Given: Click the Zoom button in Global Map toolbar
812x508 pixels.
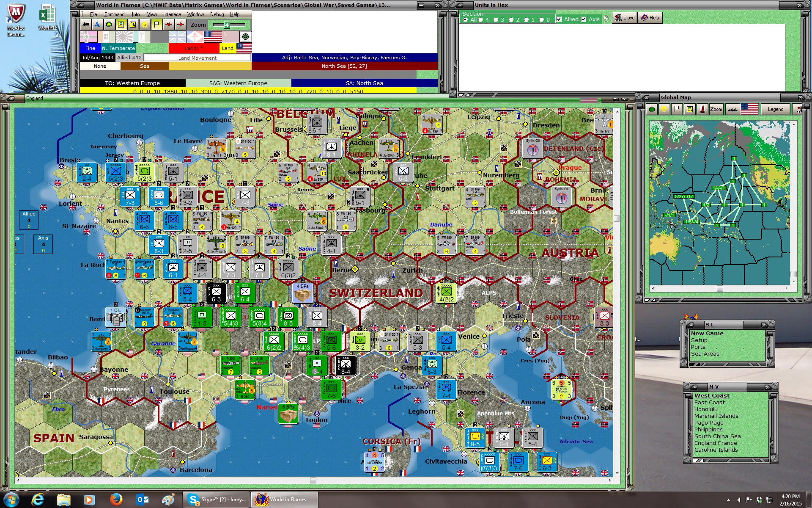Looking at the screenshot, I should tap(716, 109).
